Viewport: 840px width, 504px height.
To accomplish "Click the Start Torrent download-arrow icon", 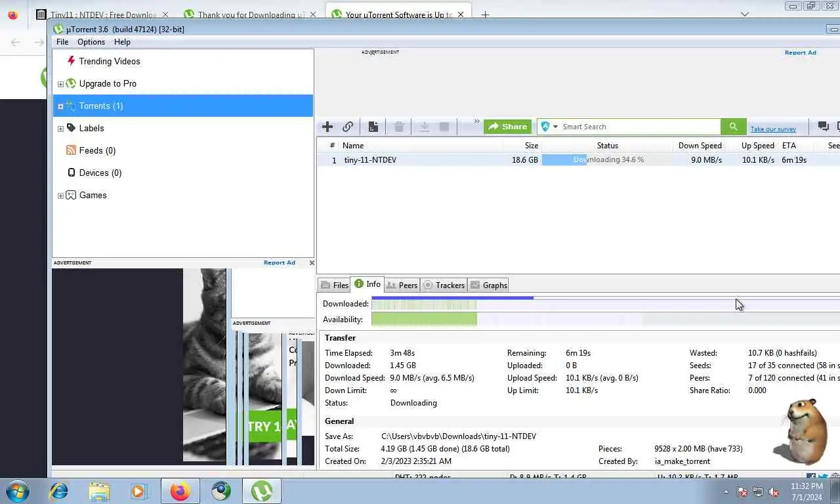I will pyautogui.click(x=424, y=127).
